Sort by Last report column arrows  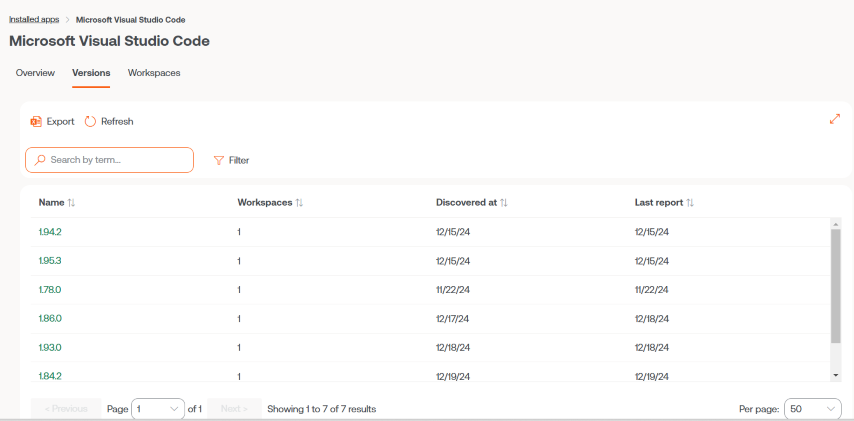pos(690,203)
